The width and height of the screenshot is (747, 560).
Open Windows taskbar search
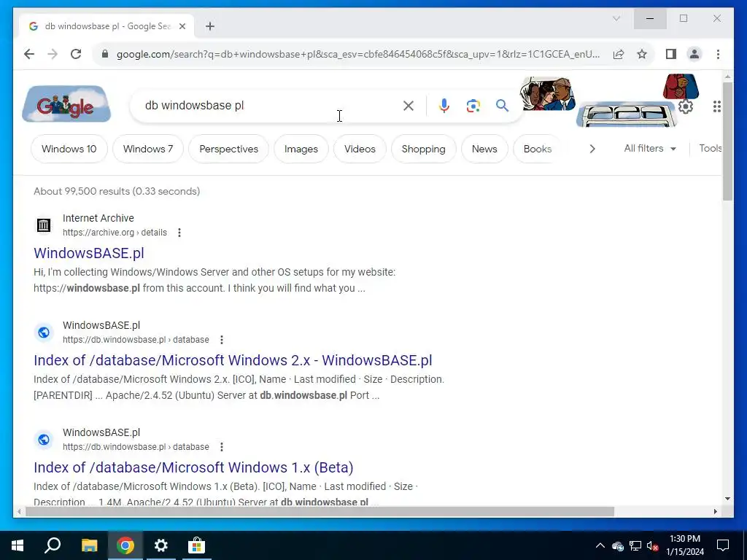coord(53,545)
